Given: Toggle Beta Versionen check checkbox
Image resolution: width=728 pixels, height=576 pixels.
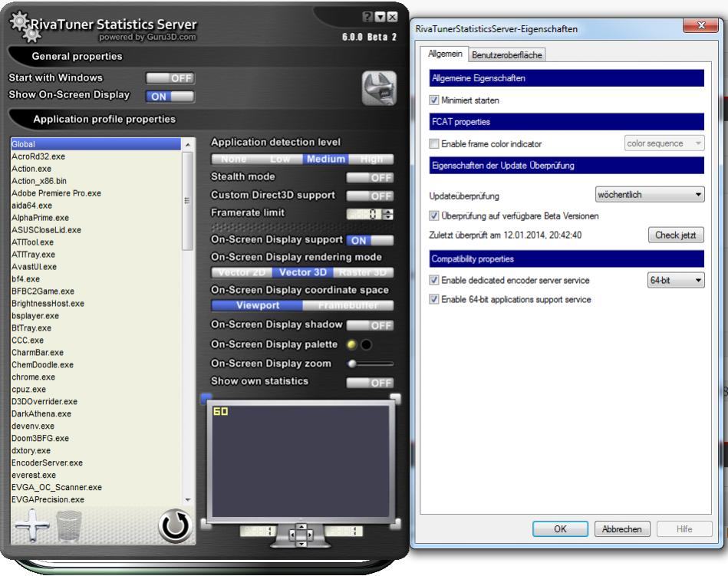Looking at the screenshot, I should [x=434, y=216].
